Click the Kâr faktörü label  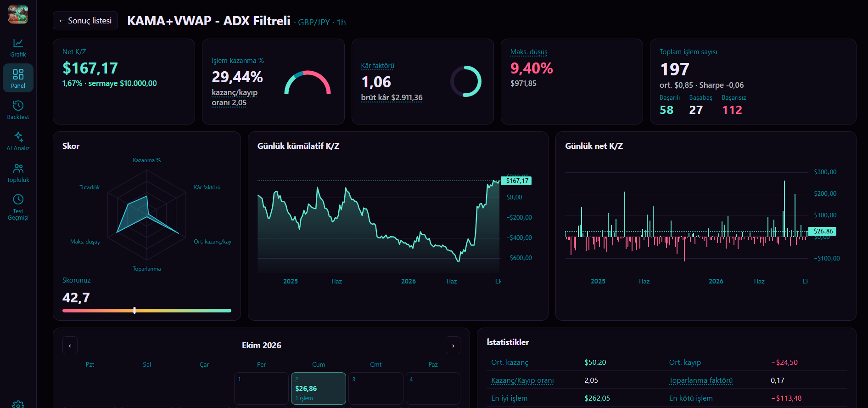tap(377, 66)
